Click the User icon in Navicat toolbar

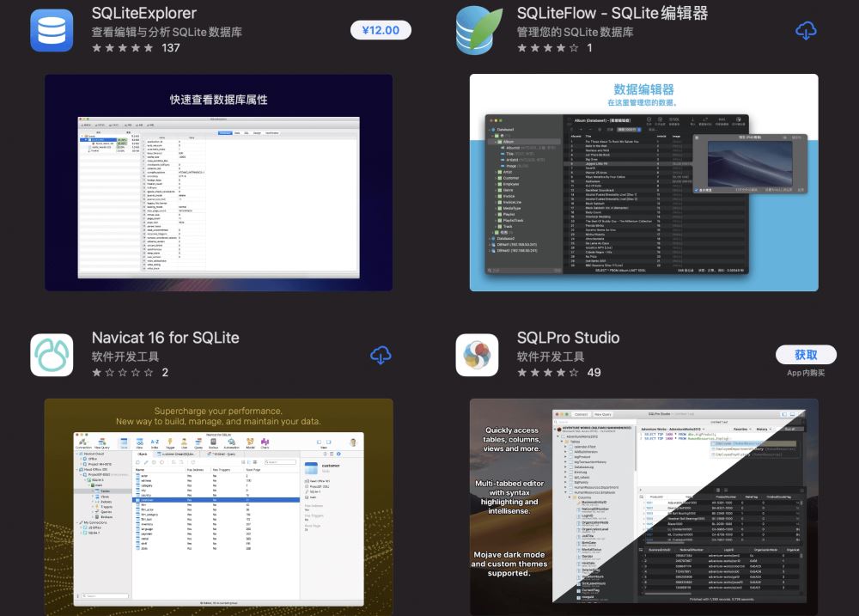pos(184,442)
